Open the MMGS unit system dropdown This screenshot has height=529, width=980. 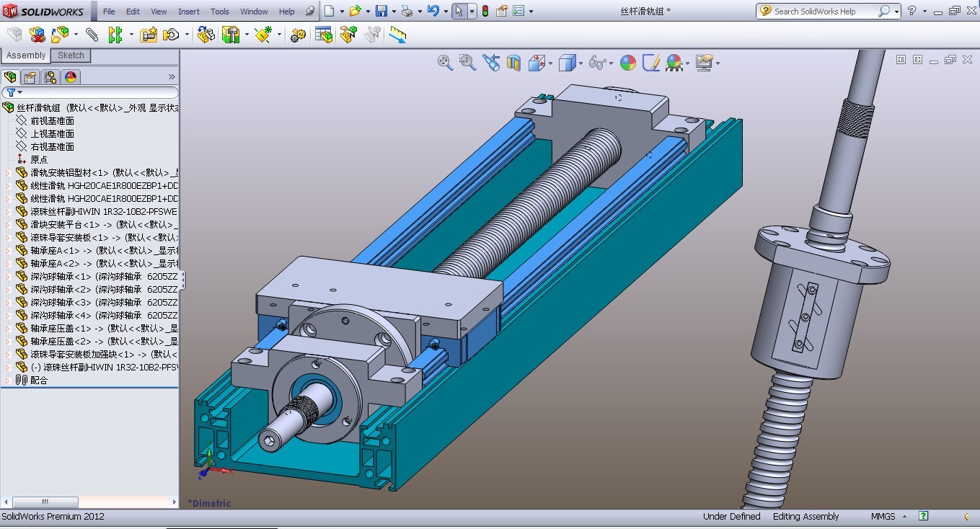coord(904,517)
